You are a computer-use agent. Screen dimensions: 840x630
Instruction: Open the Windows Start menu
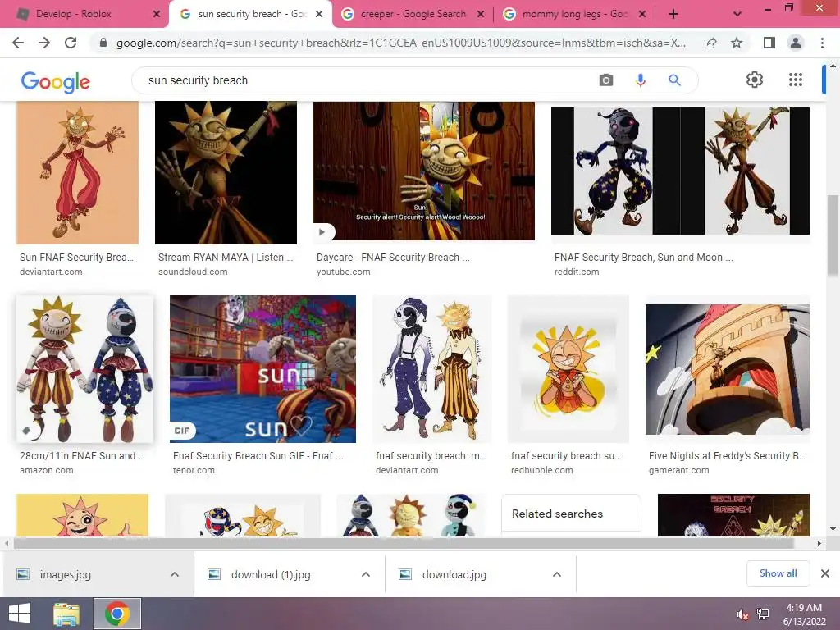click(20, 614)
